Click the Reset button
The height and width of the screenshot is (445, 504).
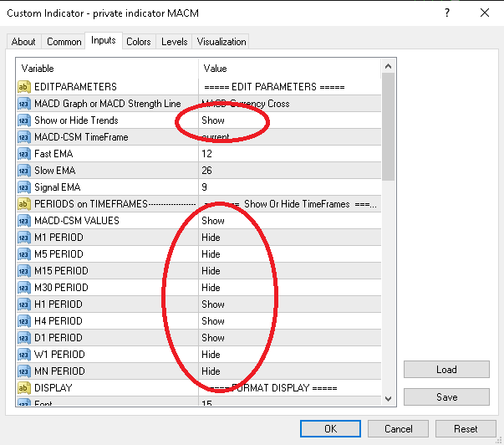click(466, 428)
